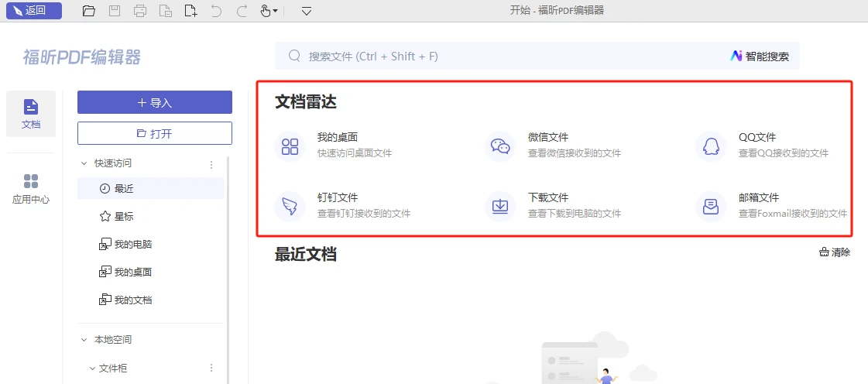Click 查看QQ接收到的文件 description text

pos(784,153)
